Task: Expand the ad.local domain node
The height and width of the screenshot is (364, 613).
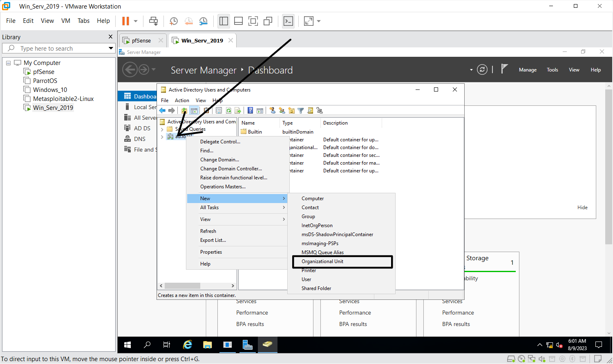Action: [162, 137]
